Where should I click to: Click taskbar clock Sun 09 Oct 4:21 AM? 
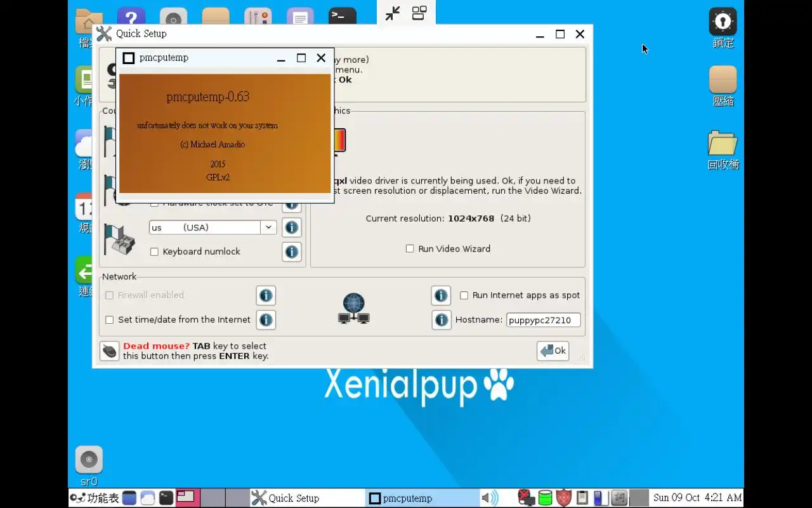point(698,498)
